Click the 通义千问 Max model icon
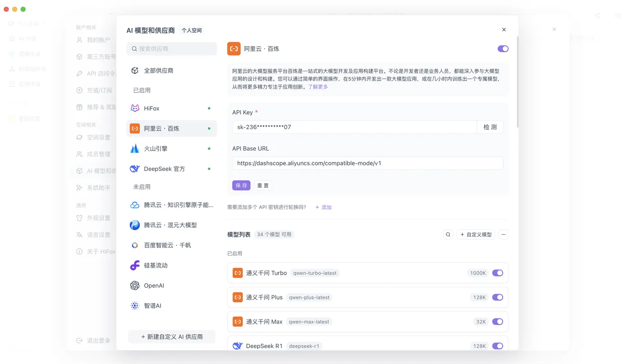This screenshot has width=635, height=364. tap(238, 321)
